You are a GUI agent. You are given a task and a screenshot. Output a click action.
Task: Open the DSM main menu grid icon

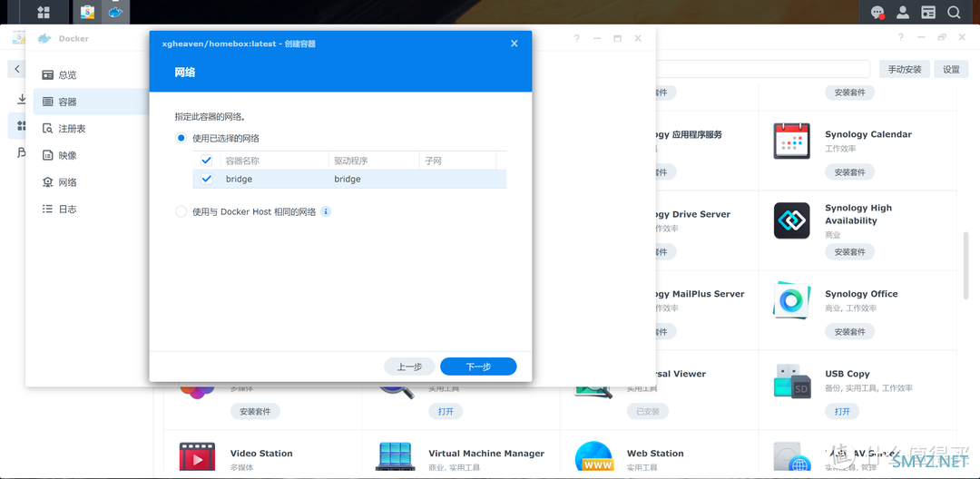tap(44, 12)
